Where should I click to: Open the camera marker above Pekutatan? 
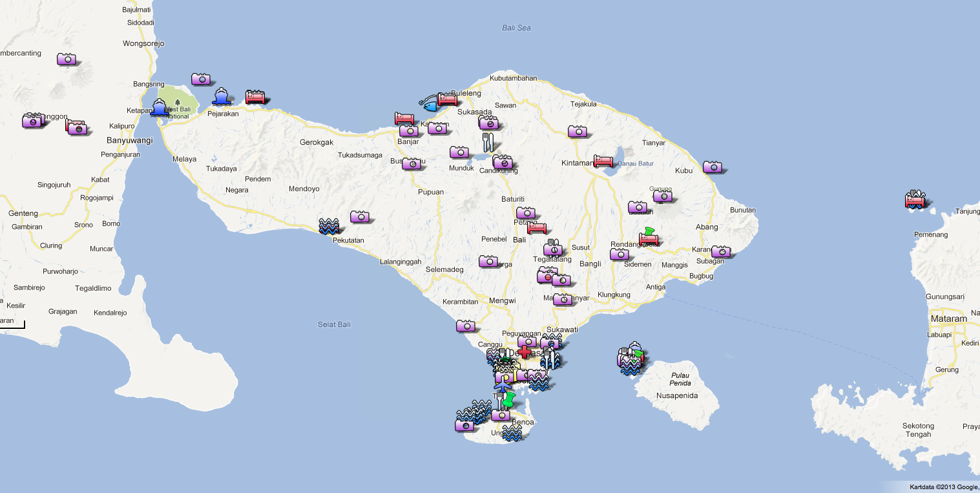tap(360, 216)
